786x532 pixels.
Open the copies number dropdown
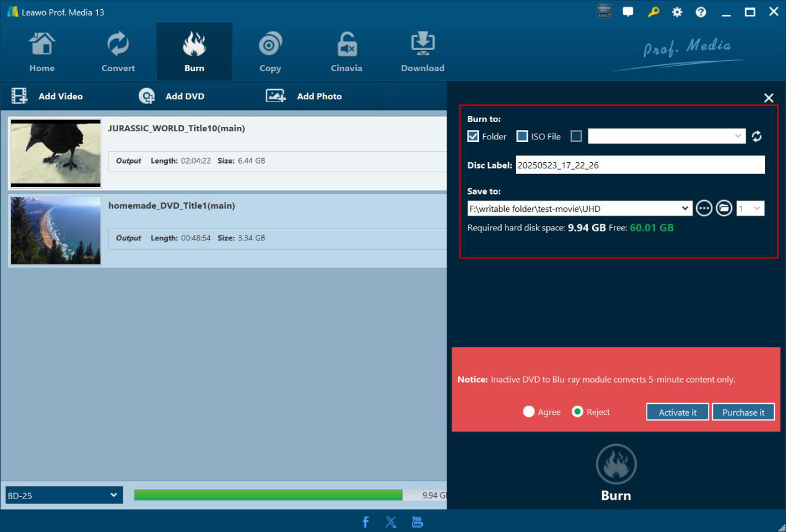(750, 209)
